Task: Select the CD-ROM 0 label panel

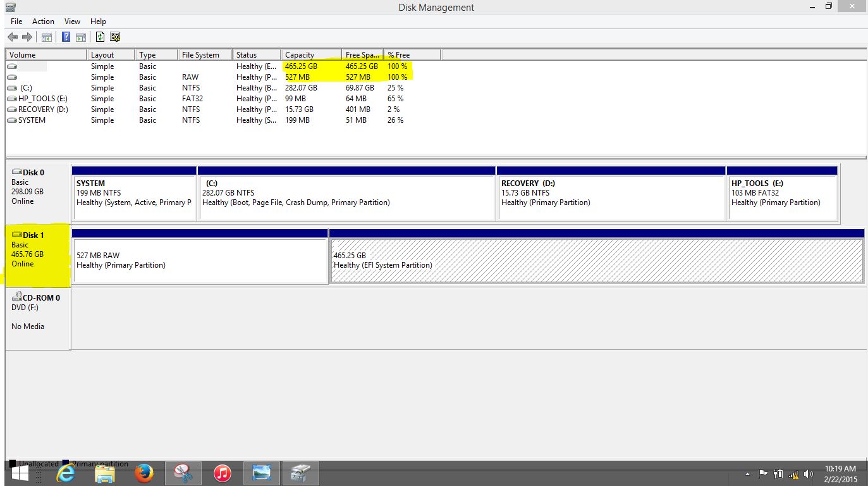Action: point(38,318)
